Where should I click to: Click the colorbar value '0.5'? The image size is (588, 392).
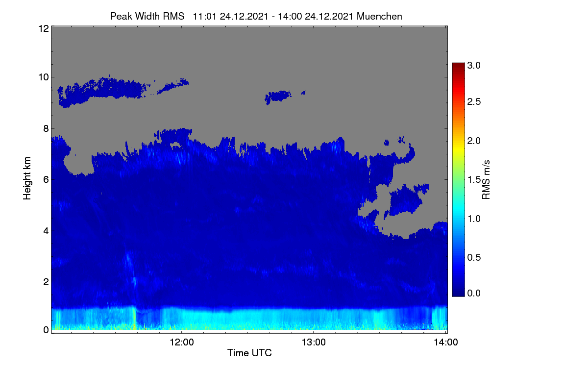474,257
